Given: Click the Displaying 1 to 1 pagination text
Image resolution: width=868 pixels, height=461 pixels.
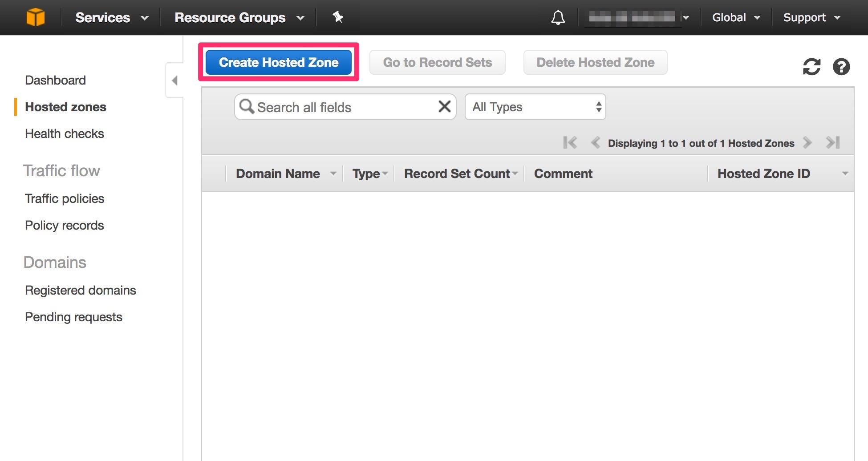Looking at the screenshot, I should [x=701, y=143].
